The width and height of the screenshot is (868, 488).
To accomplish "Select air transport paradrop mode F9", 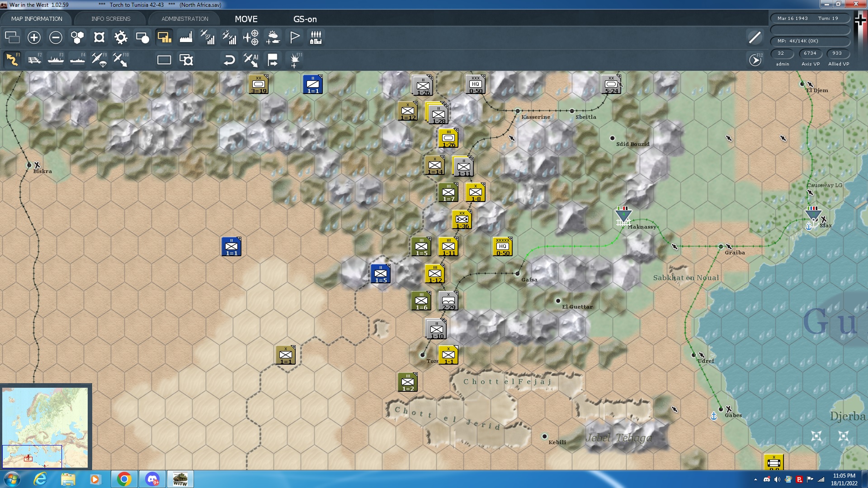I will tap(99, 60).
